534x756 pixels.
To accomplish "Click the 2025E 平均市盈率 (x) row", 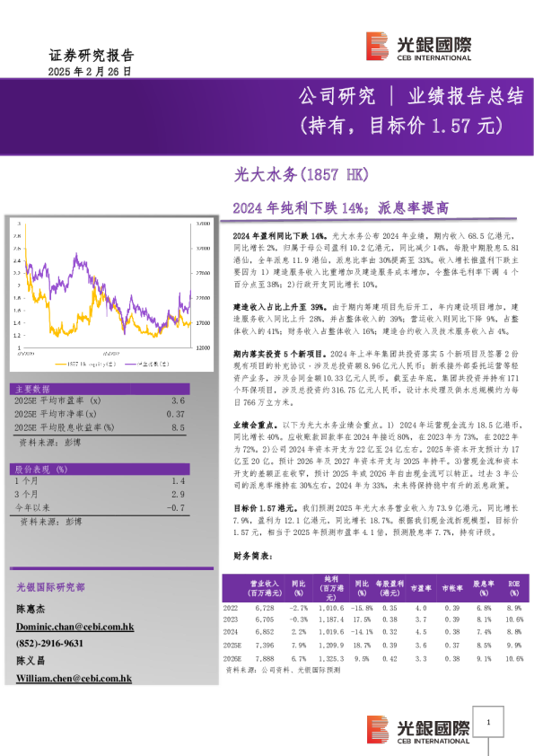I will point(100,400).
